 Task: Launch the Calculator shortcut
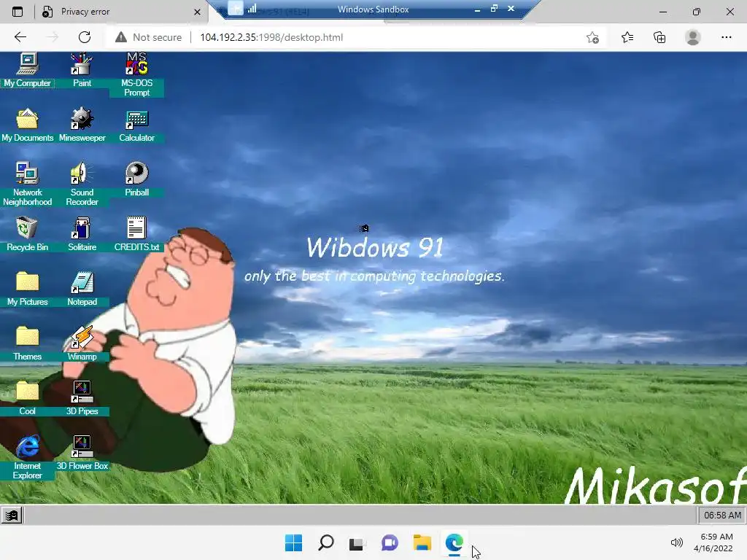[136, 125]
